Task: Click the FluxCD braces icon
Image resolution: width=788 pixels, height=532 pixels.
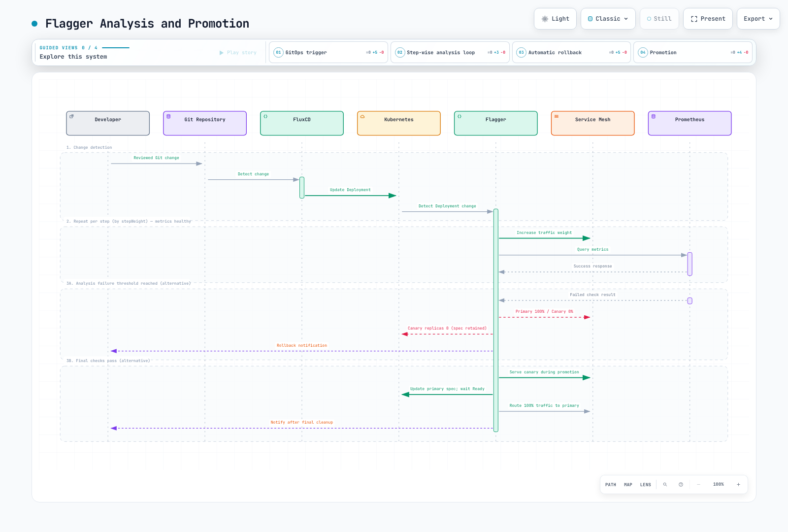Action: (265, 117)
